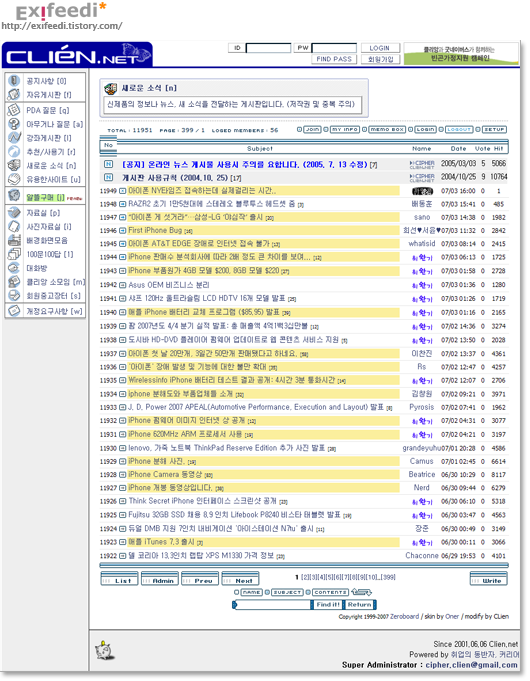Click the Subject column header
The image size is (530, 681).
(260, 149)
